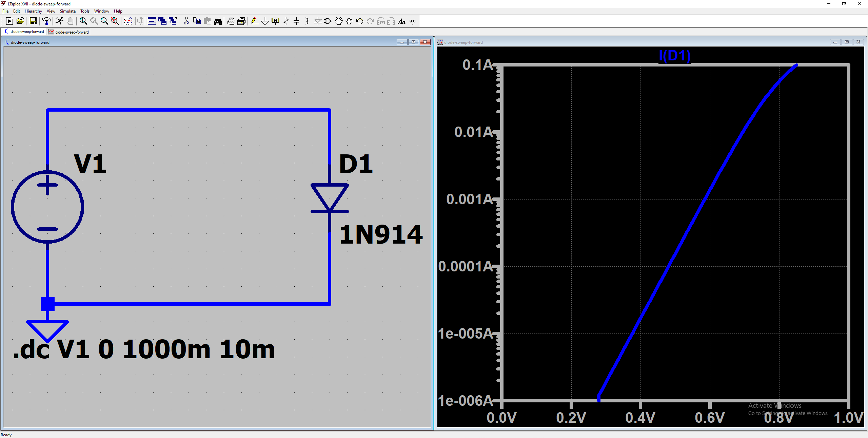Click the .dc V1 directive text

(x=144, y=349)
